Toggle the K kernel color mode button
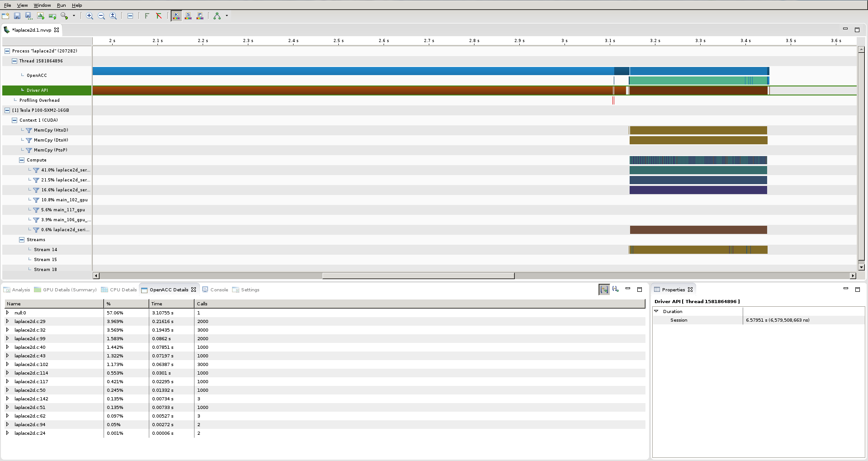The height and width of the screenshot is (461, 868). [176, 16]
